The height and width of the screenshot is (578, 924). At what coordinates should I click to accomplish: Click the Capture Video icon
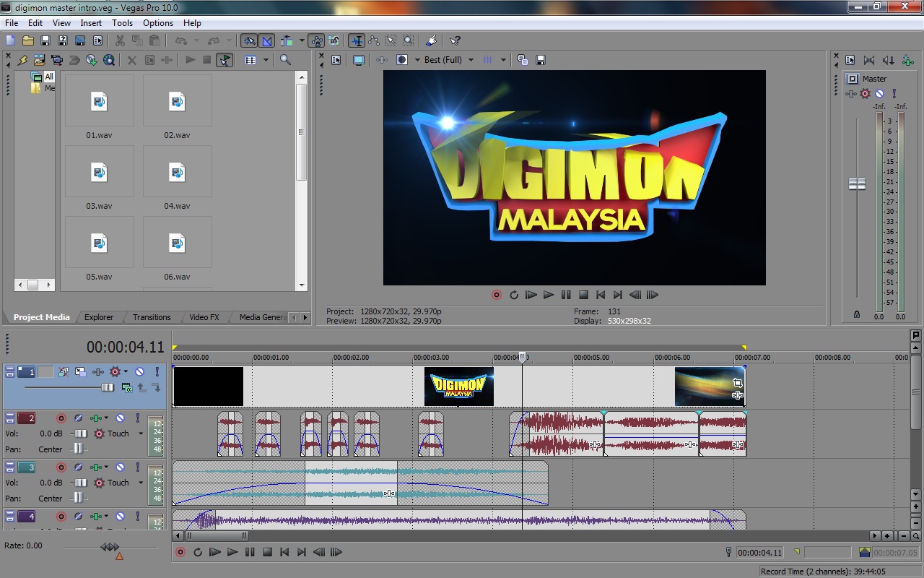pos(56,60)
